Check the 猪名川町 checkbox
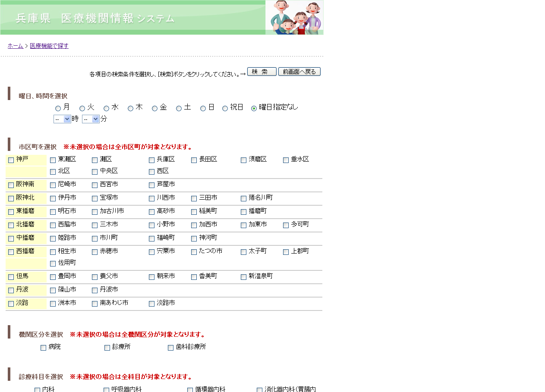The width and height of the screenshot is (545, 392). coord(244,199)
